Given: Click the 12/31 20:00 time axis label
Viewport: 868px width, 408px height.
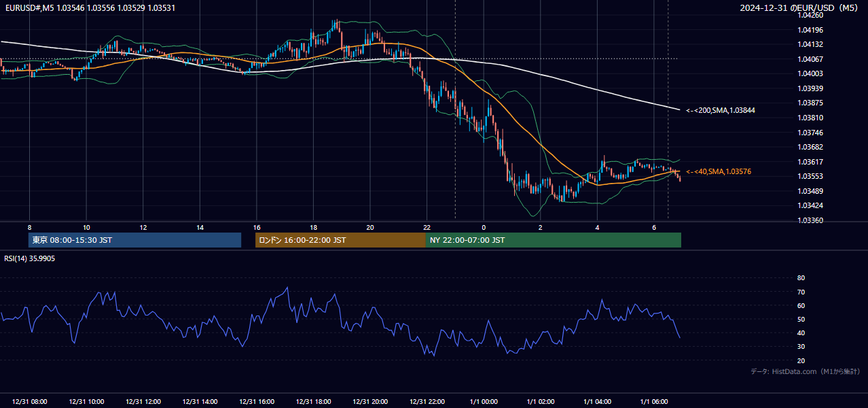Looking at the screenshot, I should pos(370,402).
